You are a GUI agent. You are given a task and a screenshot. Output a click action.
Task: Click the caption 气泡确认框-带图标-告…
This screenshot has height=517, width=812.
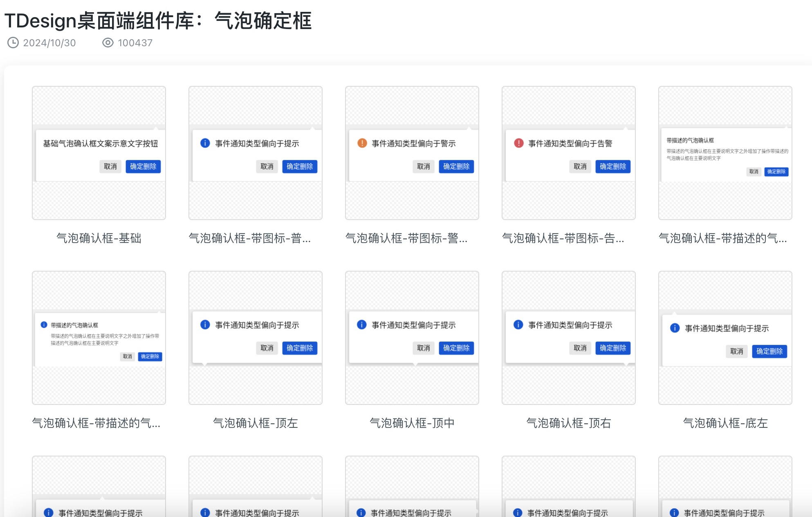tap(563, 238)
